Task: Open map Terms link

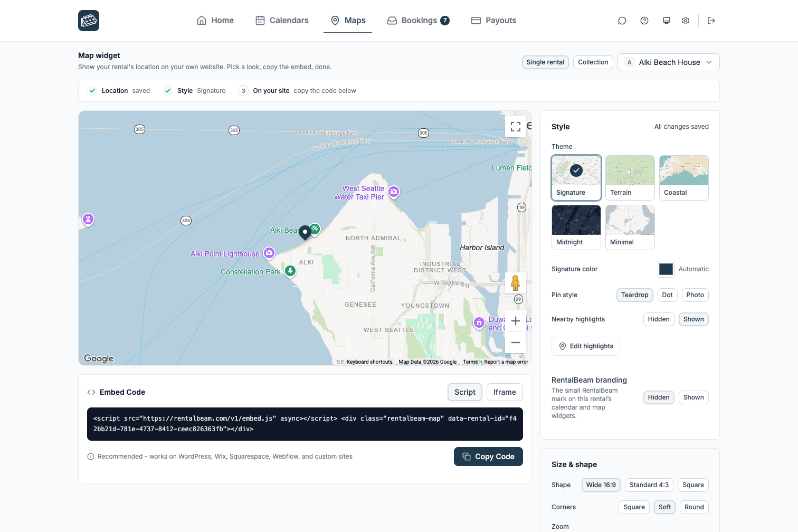Action: point(470,362)
